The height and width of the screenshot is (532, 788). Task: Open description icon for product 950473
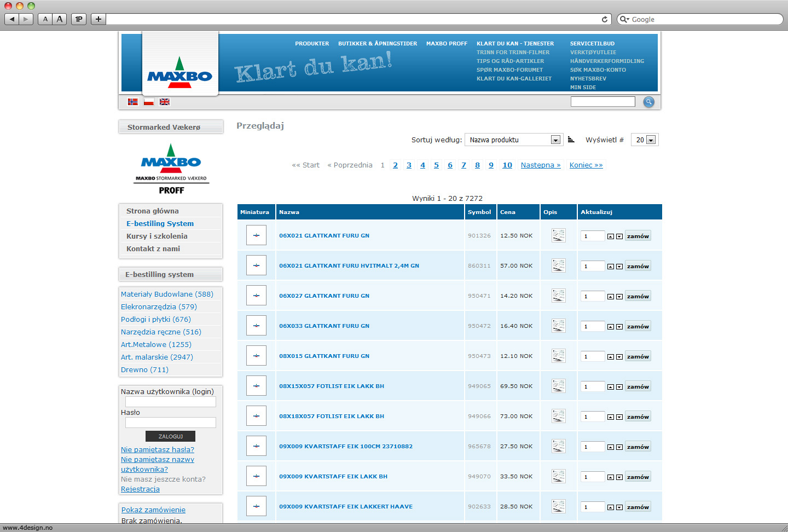tap(558, 356)
